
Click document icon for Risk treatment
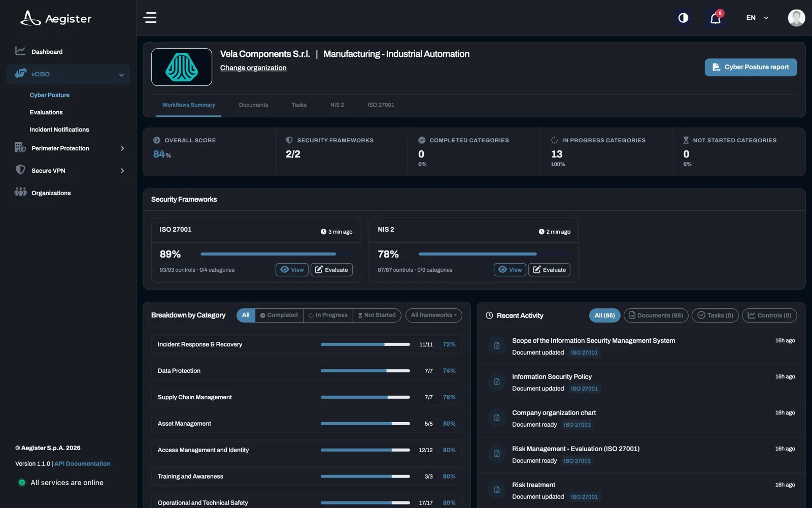[497, 490]
